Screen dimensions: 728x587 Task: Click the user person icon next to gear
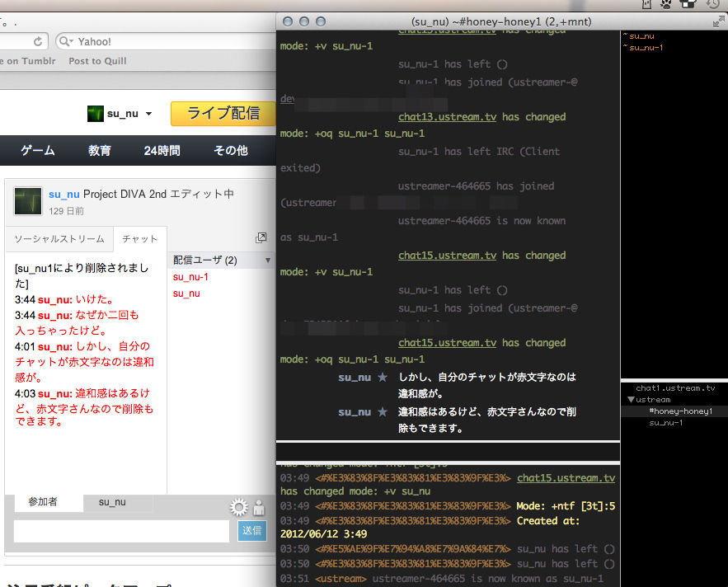259,508
